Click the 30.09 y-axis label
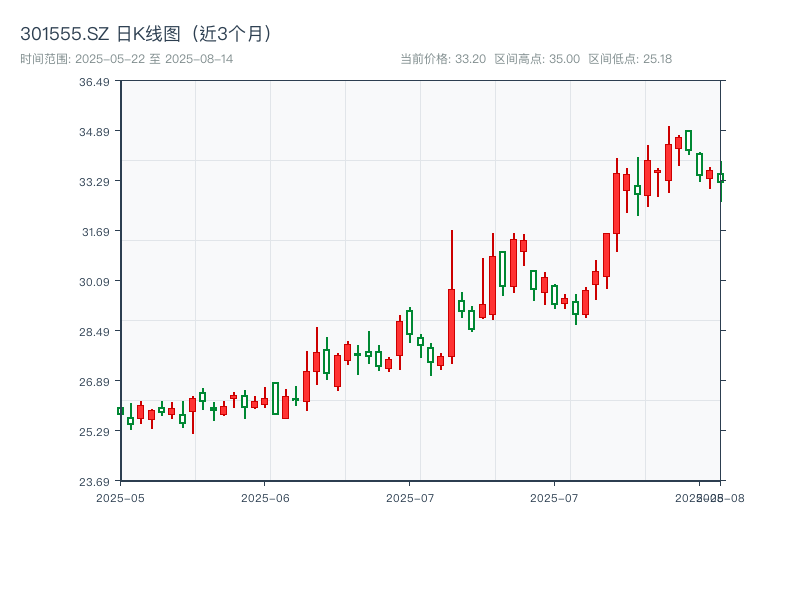 [96, 281]
